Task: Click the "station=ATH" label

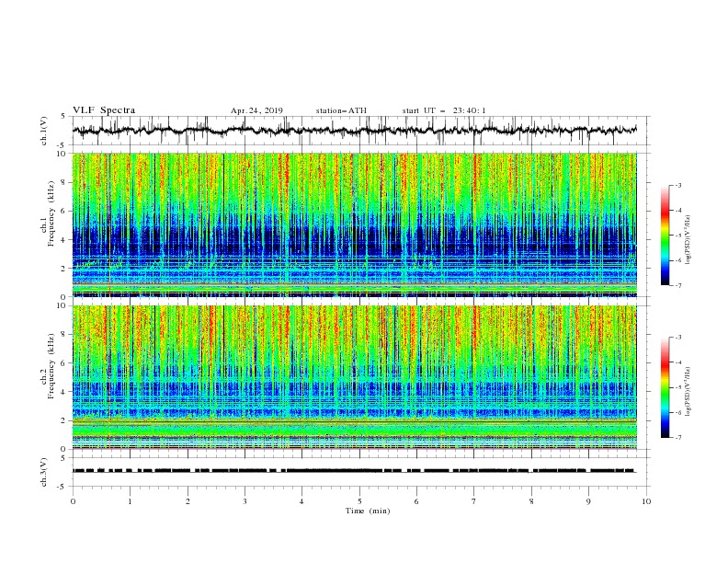Action: [341, 110]
